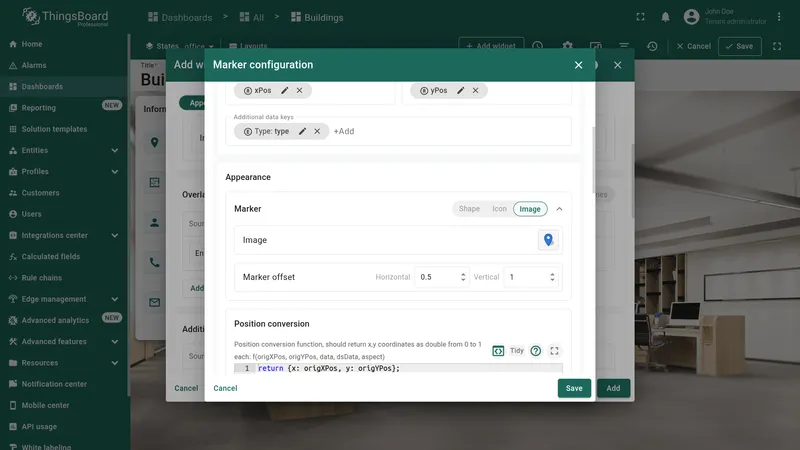Click Add in the Add widget dialog
Image resolution: width=800 pixels, height=450 pixels.
coord(613,388)
